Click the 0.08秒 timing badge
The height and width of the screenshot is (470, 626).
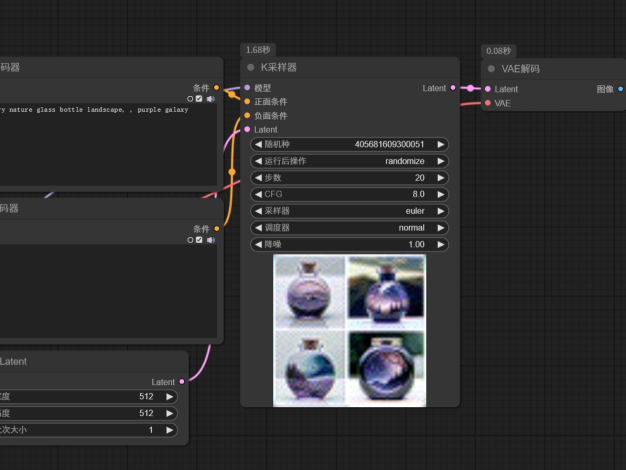(x=498, y=51)
